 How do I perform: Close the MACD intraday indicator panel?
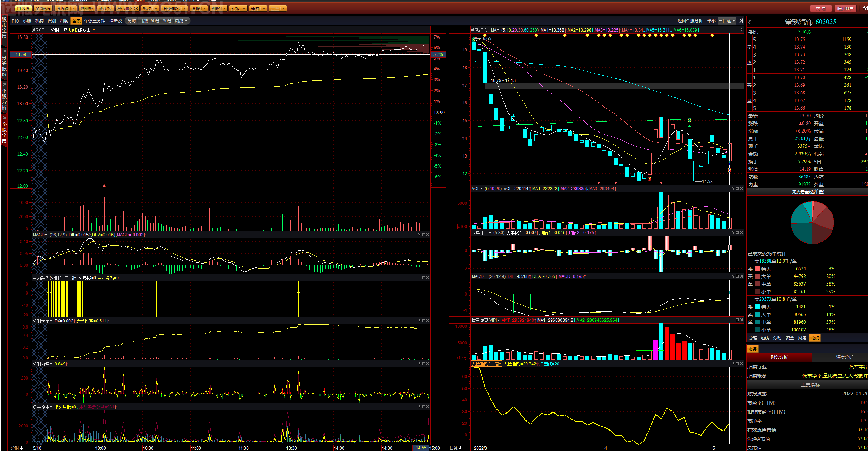pyautogui.click(x=428, y=235)
